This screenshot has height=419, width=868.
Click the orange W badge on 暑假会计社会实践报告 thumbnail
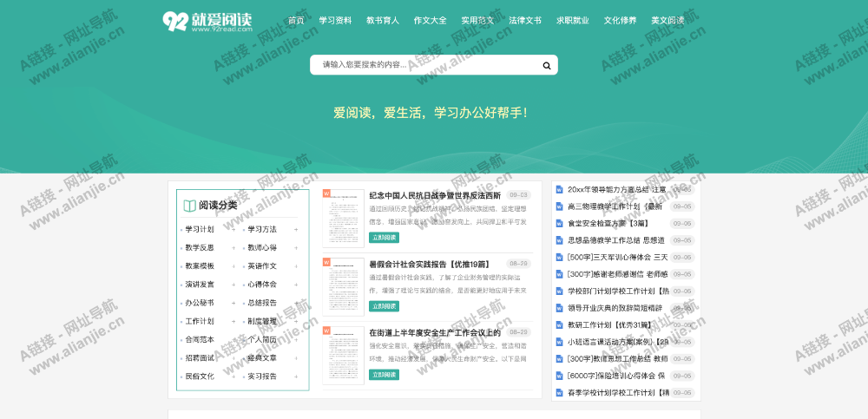326,261
